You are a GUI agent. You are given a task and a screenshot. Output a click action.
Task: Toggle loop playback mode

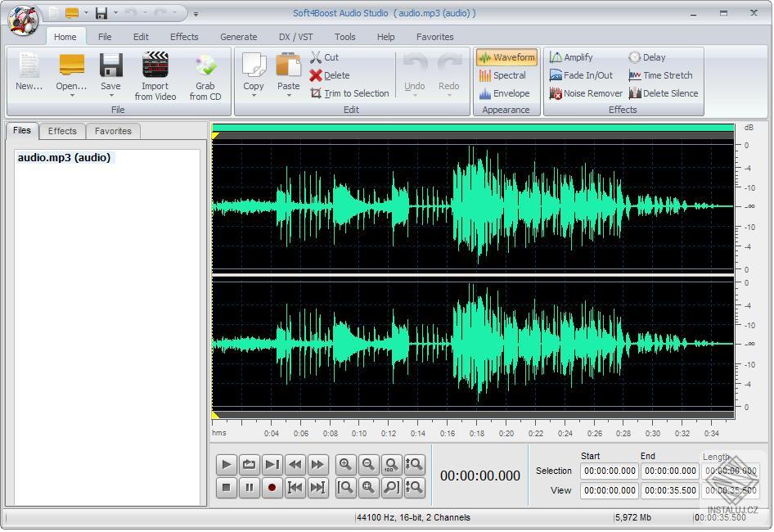(250, 464)
